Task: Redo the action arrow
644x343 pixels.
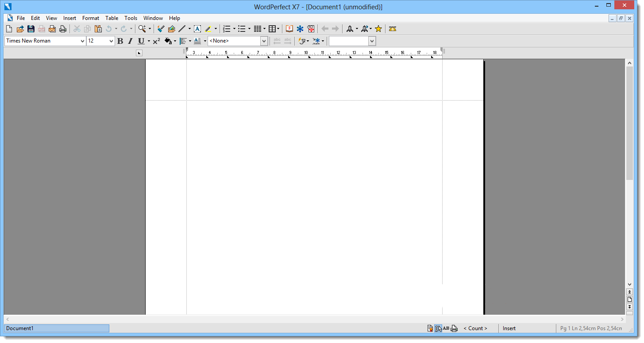Action: (x=123, y=29)
